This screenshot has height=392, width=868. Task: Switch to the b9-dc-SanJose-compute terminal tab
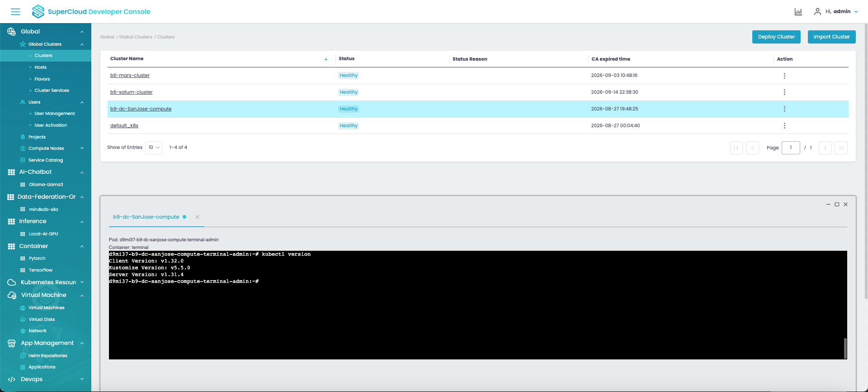point(146,217)
